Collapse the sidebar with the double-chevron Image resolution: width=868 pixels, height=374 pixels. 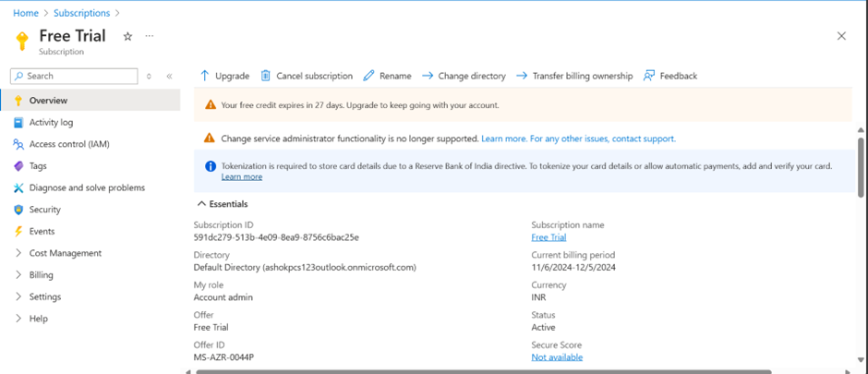point(170,76)
